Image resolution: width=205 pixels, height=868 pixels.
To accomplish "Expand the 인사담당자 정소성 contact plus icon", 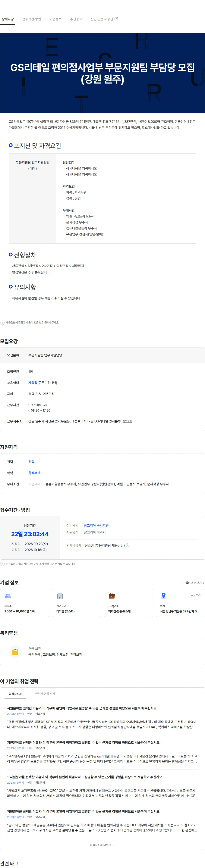I will [127, 545].
